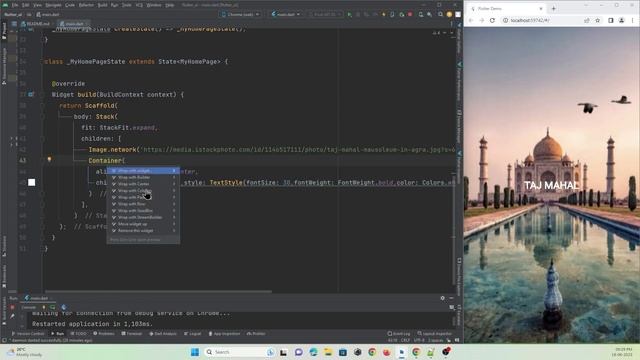
Task: Click the back arrow in Chrome
Action: [x=471, y=20]
